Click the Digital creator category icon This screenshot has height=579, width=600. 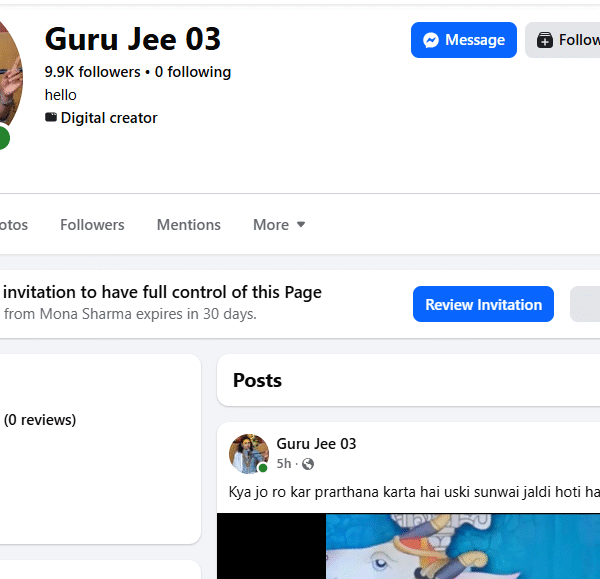point(51,117)
